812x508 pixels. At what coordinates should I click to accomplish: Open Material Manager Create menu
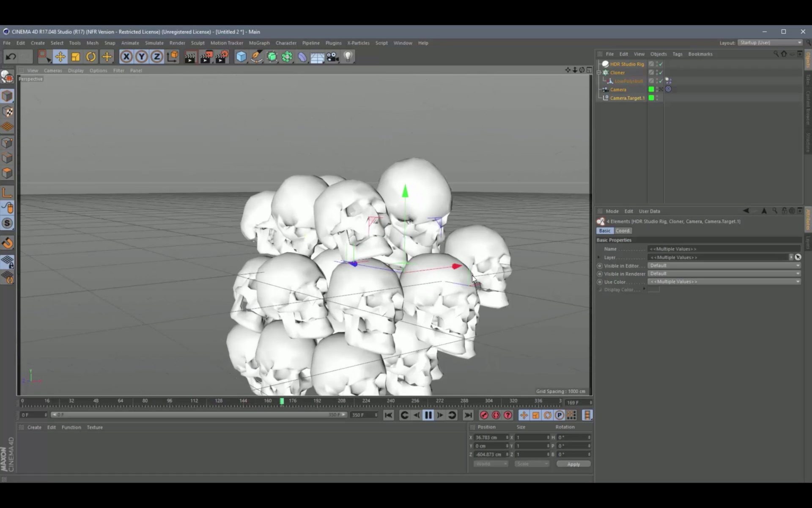coord(34,427)
